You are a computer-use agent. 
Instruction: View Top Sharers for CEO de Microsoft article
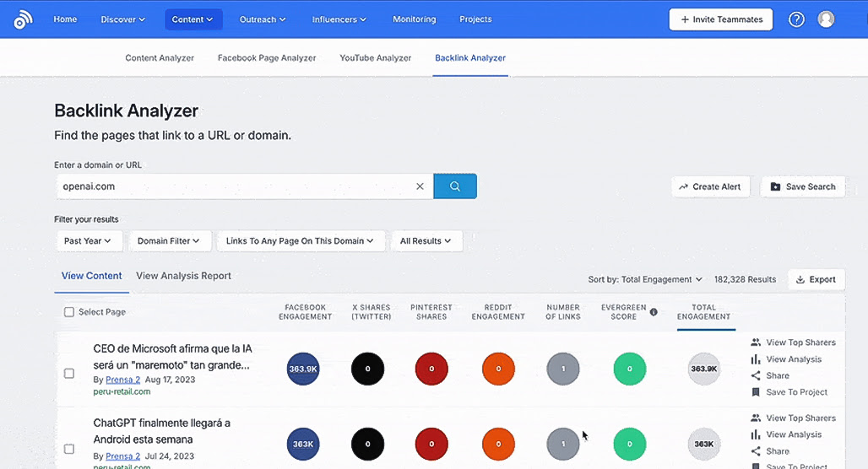click(793, 342)
